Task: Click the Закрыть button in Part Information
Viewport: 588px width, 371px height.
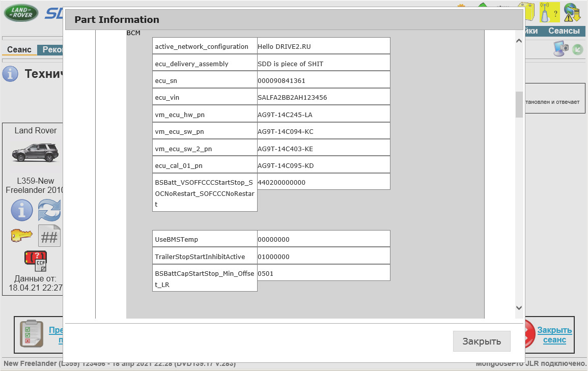Action: coord(482,341)
